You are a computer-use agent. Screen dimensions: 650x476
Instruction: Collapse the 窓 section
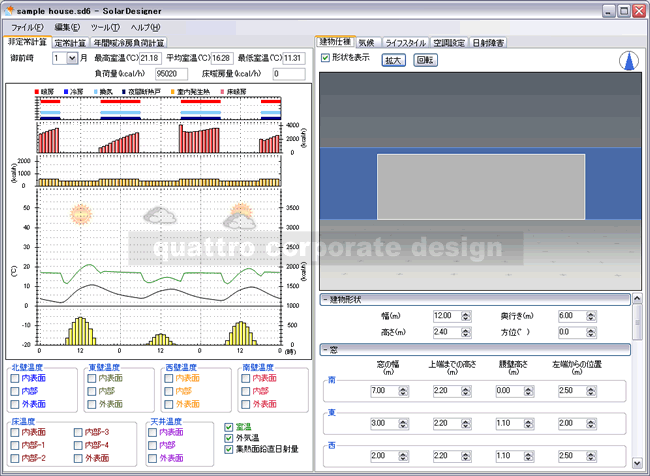coord(325,349)
